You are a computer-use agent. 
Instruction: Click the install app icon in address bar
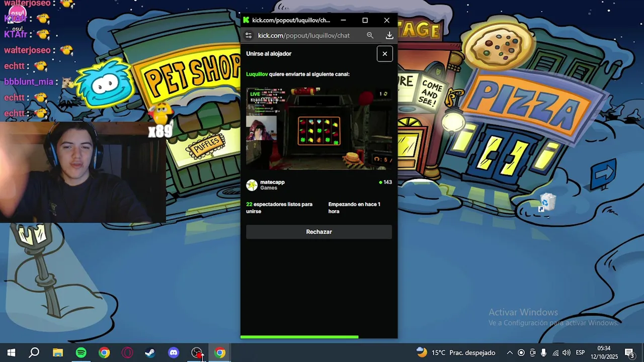389,35
